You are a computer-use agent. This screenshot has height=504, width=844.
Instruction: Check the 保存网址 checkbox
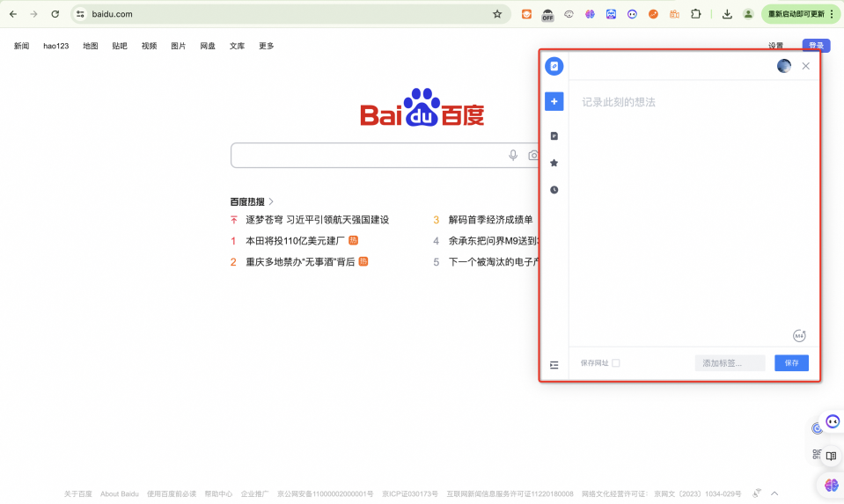coord(616,363)
